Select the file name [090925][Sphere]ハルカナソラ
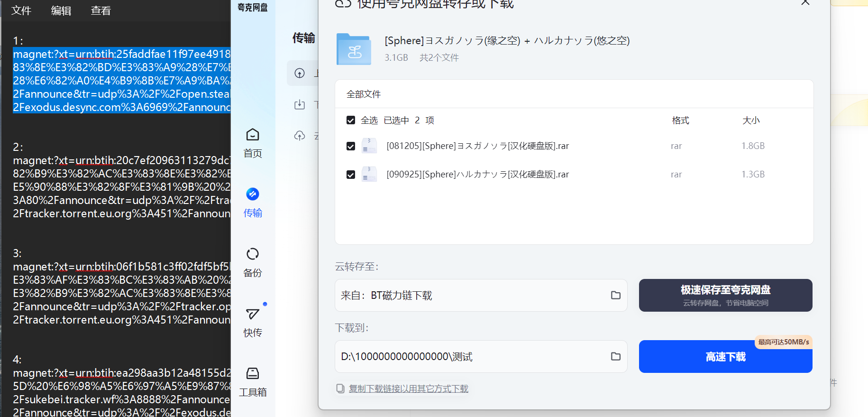 coord(477,174)
